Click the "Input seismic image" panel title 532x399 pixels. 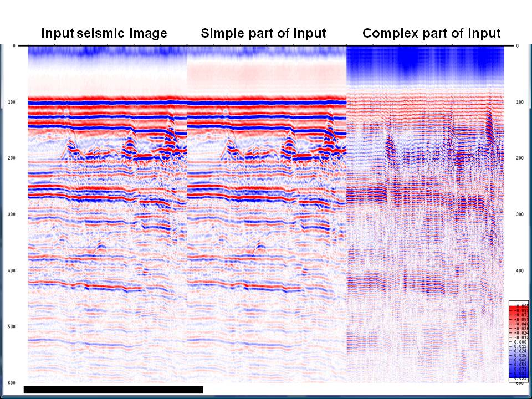tap(104, 33)
